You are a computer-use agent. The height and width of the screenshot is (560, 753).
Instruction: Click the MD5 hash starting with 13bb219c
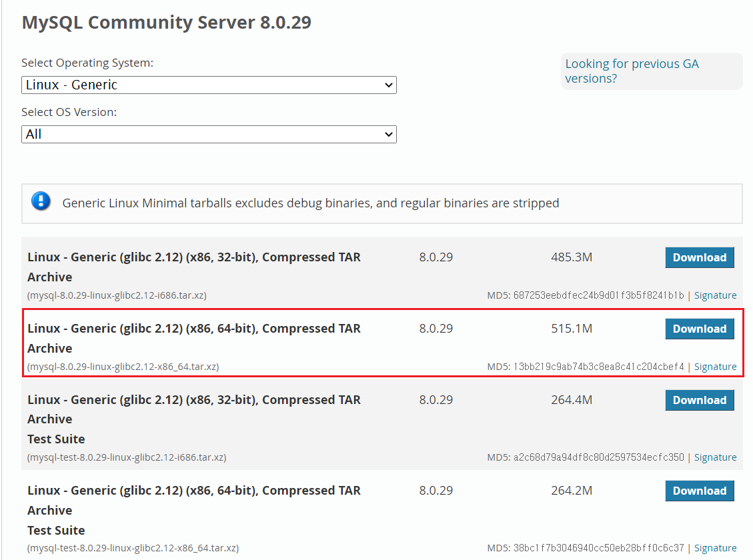point(598,367)
